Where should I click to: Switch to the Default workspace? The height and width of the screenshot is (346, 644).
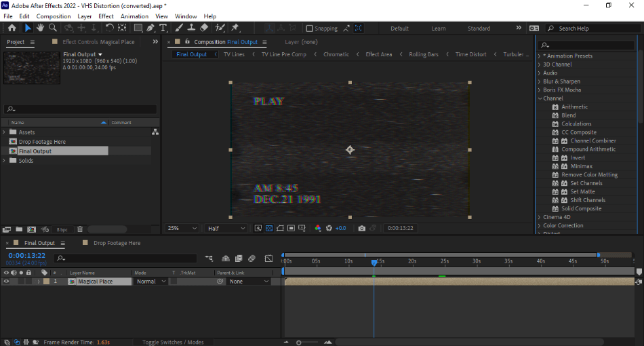tap(399, 28)
